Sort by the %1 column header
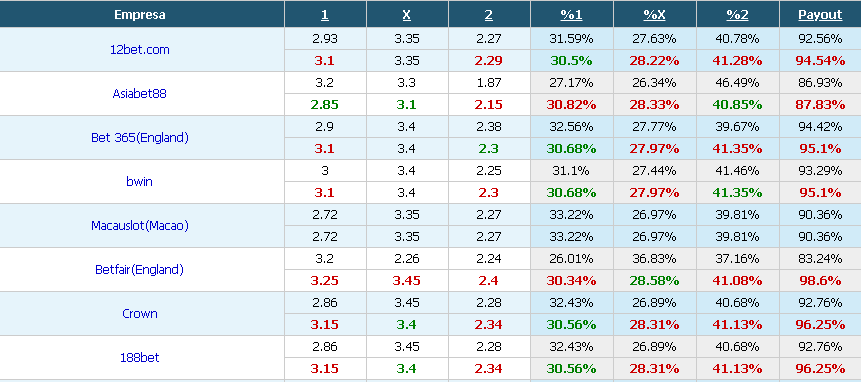The height and width of the screenshot is (382, 861). [571, 15]
